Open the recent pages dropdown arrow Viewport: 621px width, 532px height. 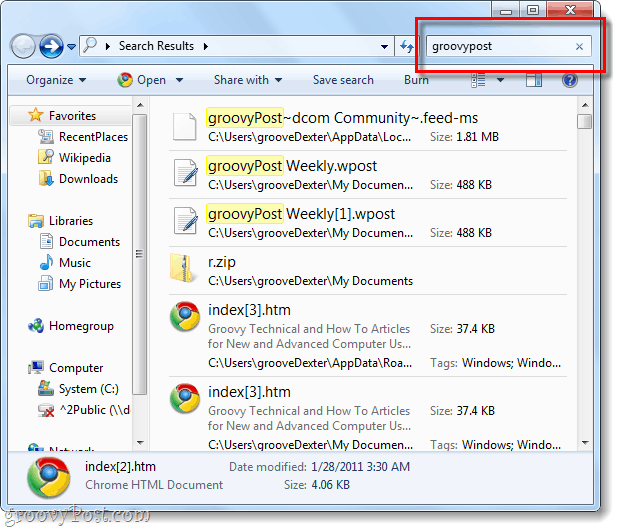tap(71, 47)
